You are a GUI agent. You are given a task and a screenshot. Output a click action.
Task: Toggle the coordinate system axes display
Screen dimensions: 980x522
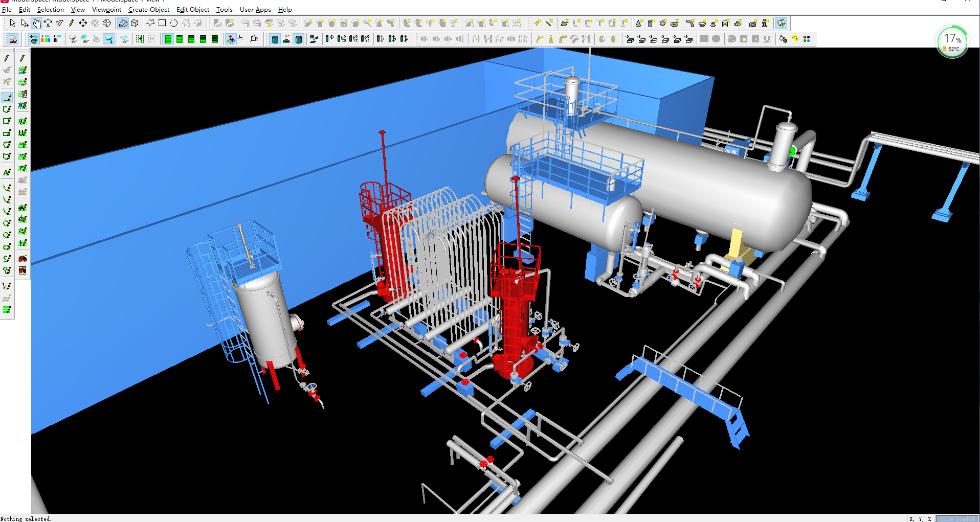tap(231, 39)
